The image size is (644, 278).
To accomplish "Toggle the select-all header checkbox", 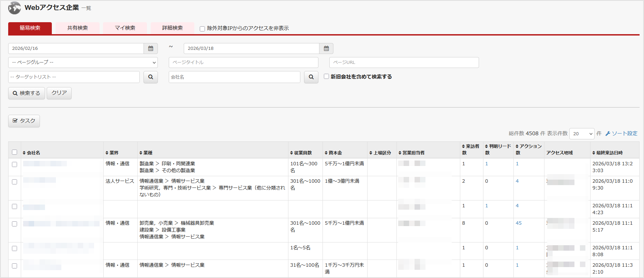I will tap(14, 152).
